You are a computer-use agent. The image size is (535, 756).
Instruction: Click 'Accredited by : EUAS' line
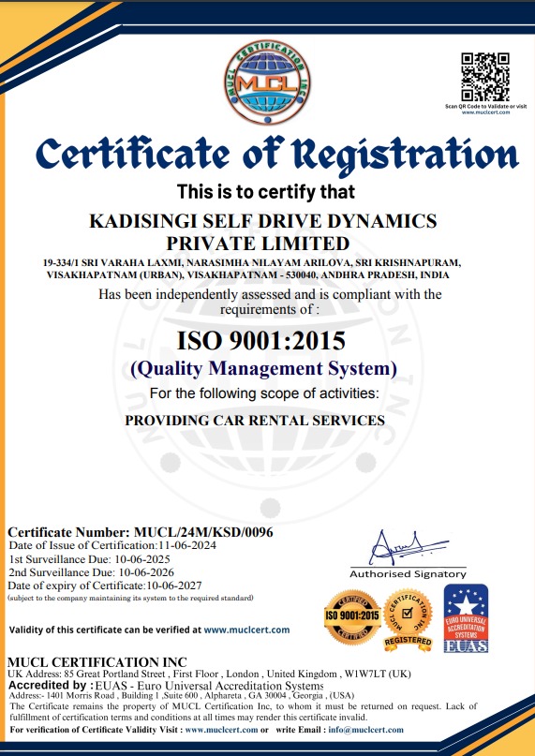pos(166,685)
